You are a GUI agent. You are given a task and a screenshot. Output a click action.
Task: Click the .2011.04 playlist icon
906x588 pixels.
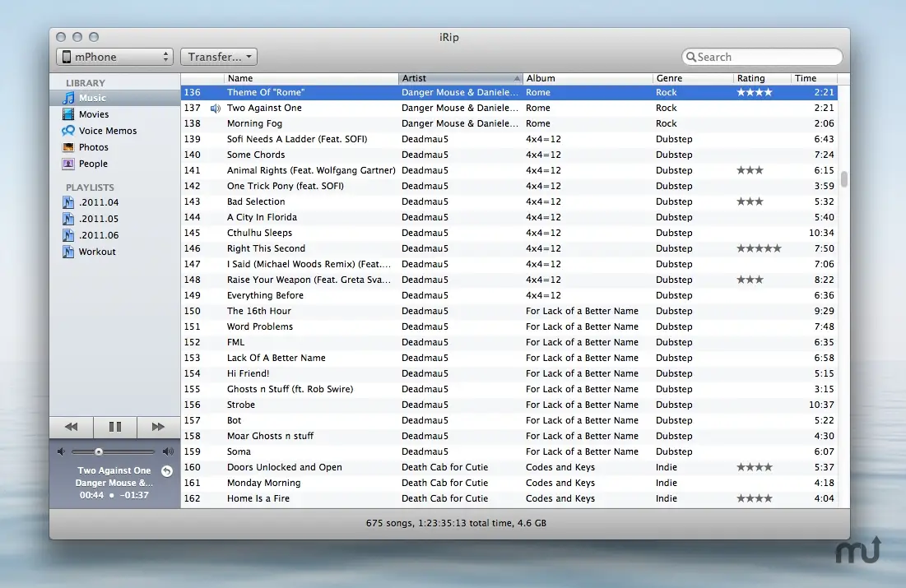pyautogui.click(x=68, y=203)
